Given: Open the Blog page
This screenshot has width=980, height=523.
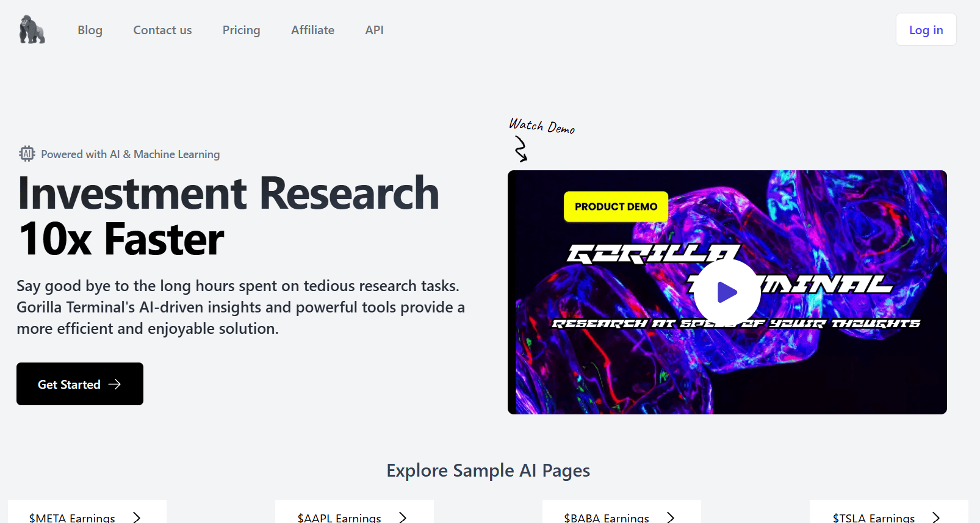Looking at the screenshot, I should (x=90, y=30).
